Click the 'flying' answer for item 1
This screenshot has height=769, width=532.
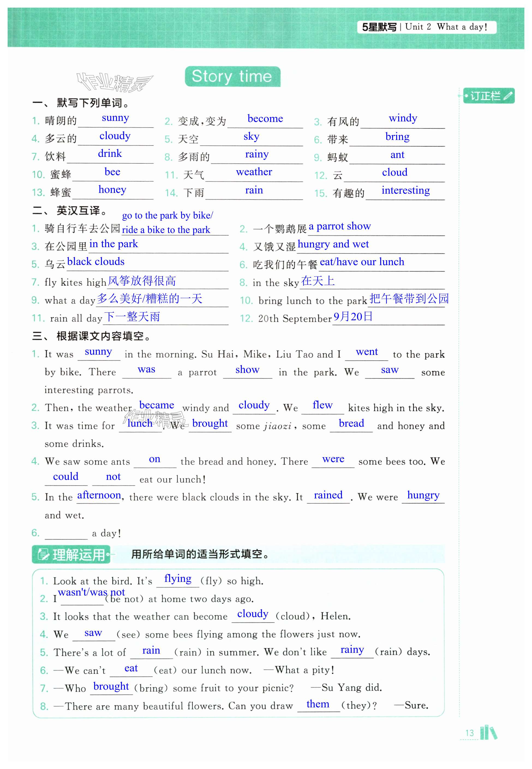[178, 579]
